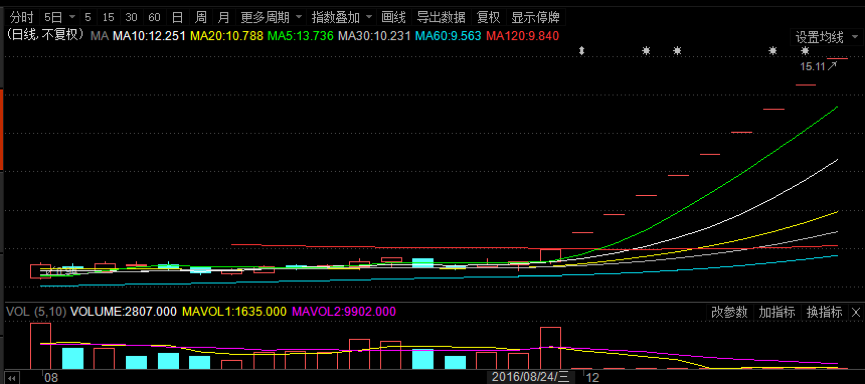The image size is (865, 384).
Task: Choose the 5-minute period button
Action: point(88,17)
